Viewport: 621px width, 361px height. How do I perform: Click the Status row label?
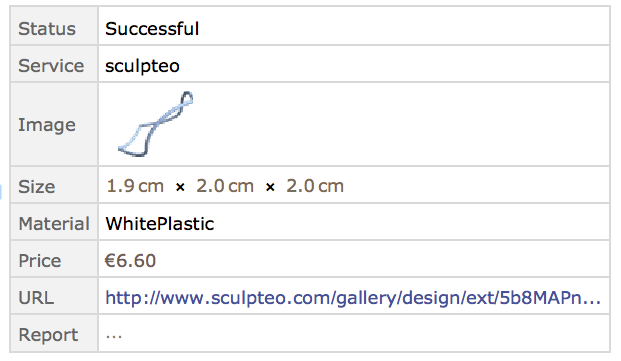click(47, 29)
